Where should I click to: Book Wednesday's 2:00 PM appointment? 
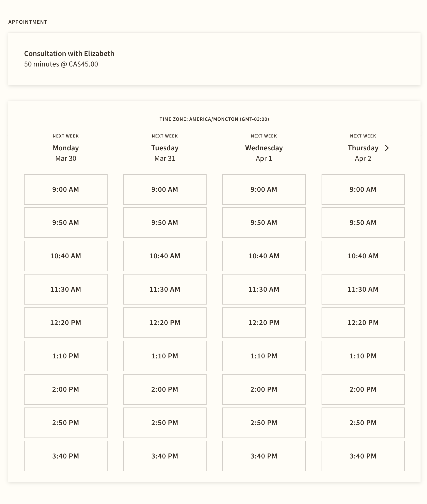(x=264, y=389)
